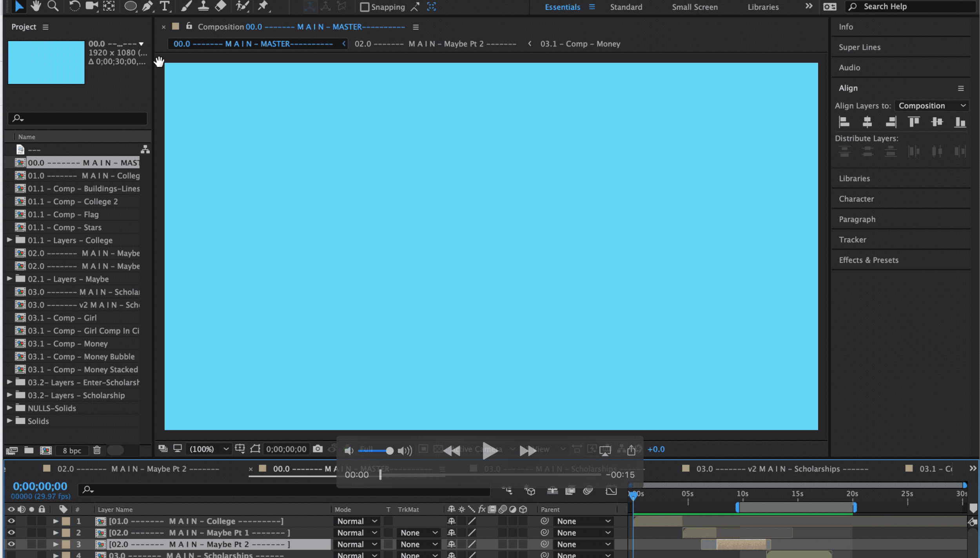This screenshot has height=558, width=980.
Task: Select the Type tool
Action: 165,6
